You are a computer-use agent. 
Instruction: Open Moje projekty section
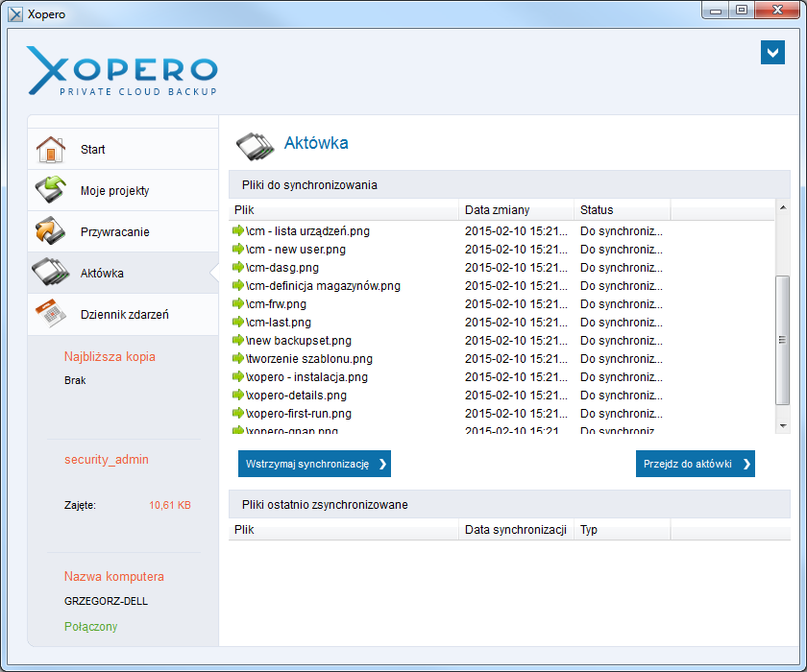123,190
